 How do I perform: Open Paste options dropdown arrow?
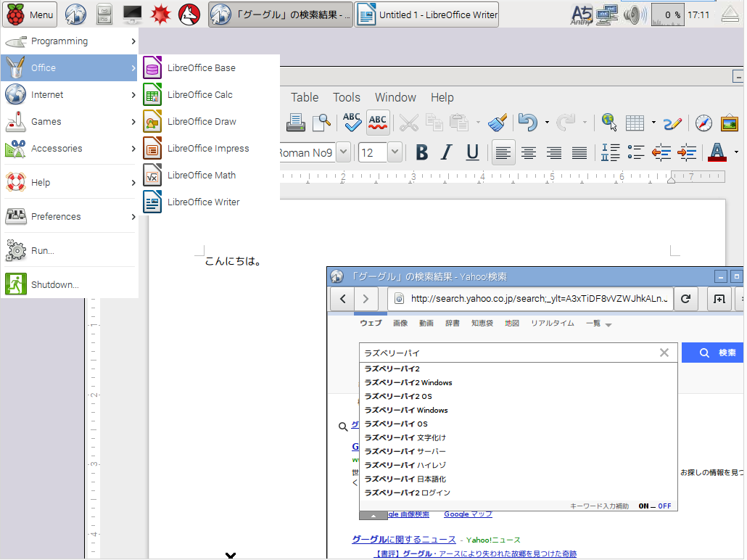[x=479, y=123]
